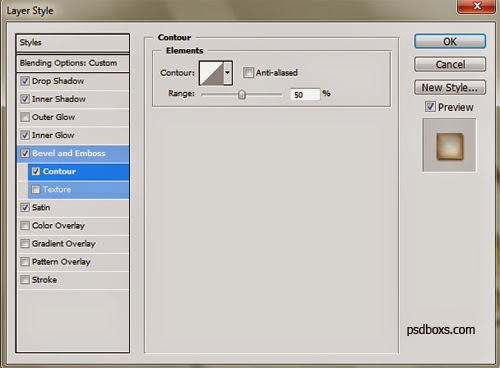Select the Styles list item
The height and width of the screenshot is (368, 500).
(72, 43)
